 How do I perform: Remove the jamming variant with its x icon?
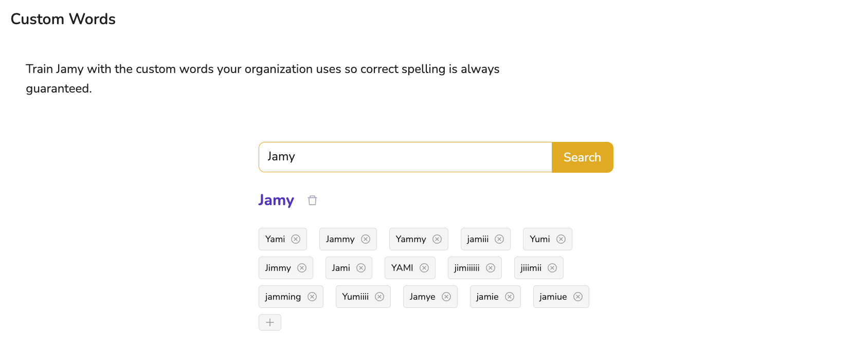(312, 297)
